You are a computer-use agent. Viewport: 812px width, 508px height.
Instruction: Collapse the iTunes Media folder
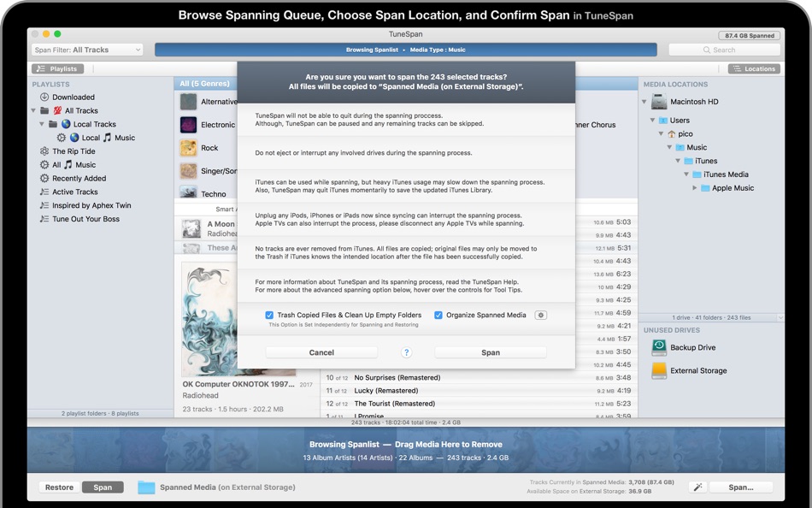[685, 174]
